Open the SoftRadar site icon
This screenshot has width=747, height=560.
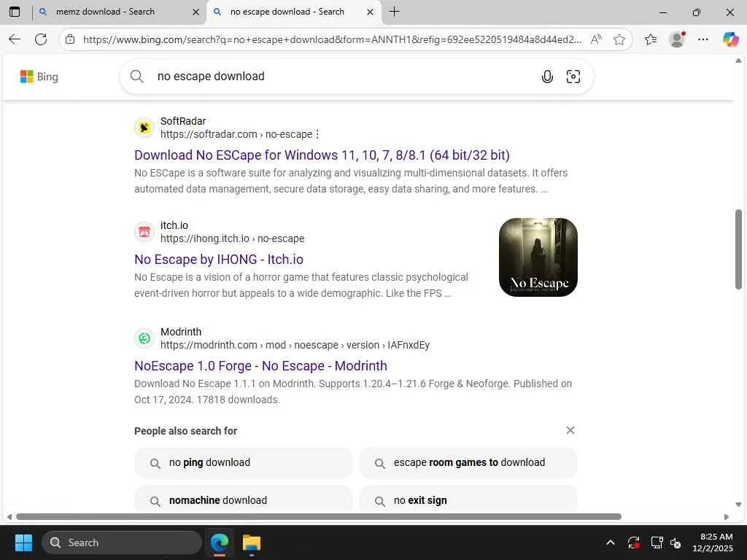click(144, 128)
